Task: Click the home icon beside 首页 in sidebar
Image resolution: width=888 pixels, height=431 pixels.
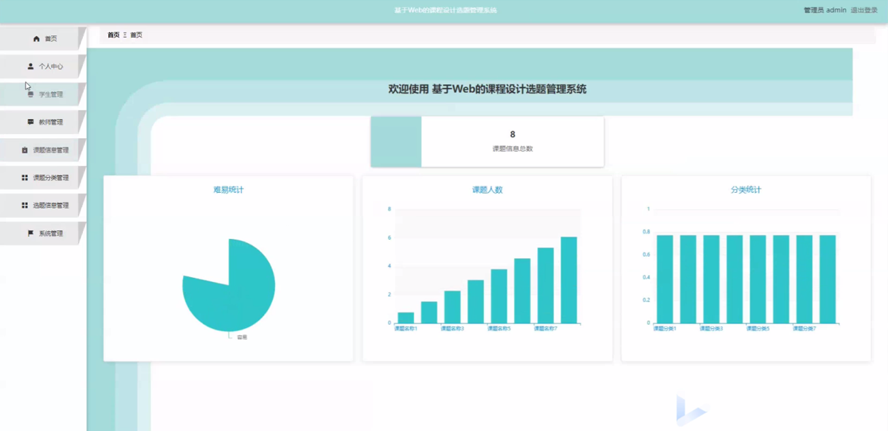Action: click(36, 39)
